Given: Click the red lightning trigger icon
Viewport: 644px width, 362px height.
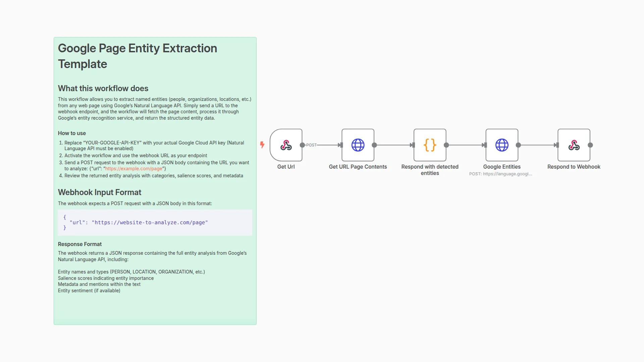Looking at the screenshot, I should tap(262, 145).
